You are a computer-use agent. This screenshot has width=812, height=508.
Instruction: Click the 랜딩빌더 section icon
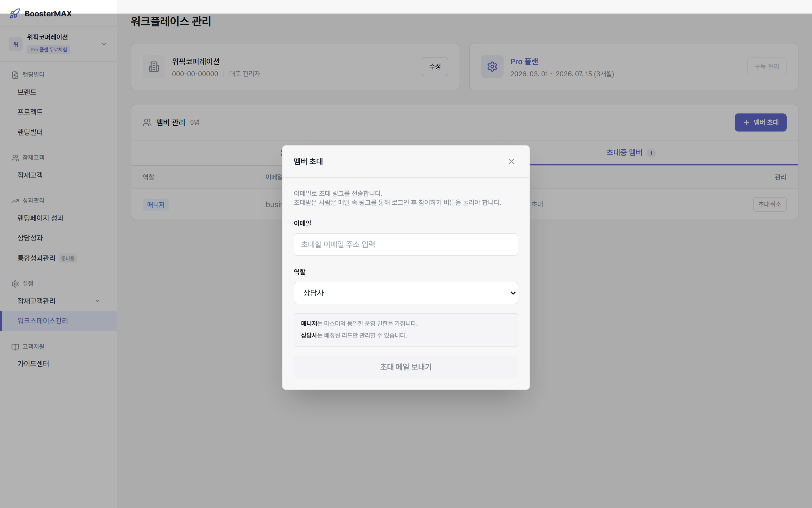click(x=15, y=75)
